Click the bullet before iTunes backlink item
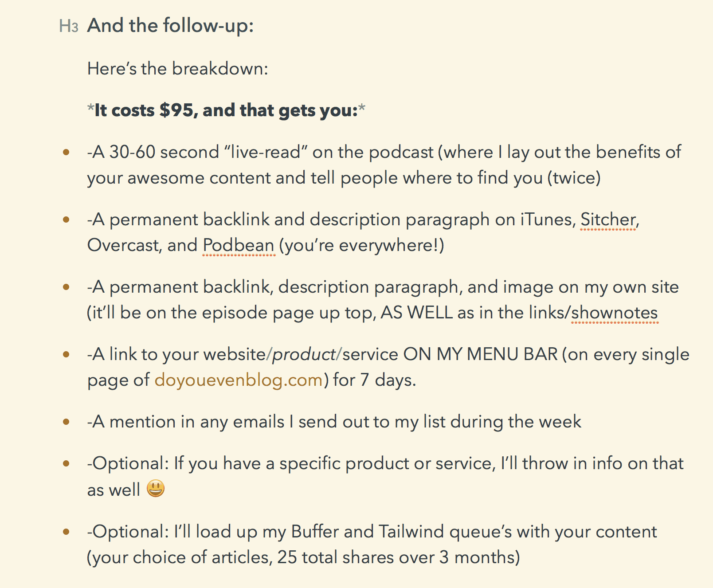The image size is (713, 588). [x=66, y=220]
